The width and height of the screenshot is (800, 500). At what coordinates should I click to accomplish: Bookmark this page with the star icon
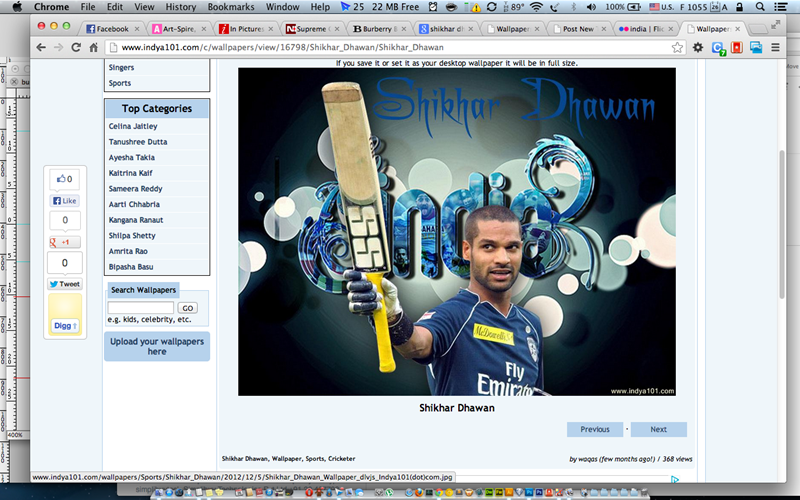pyautogui.click(x=677, y=47)
